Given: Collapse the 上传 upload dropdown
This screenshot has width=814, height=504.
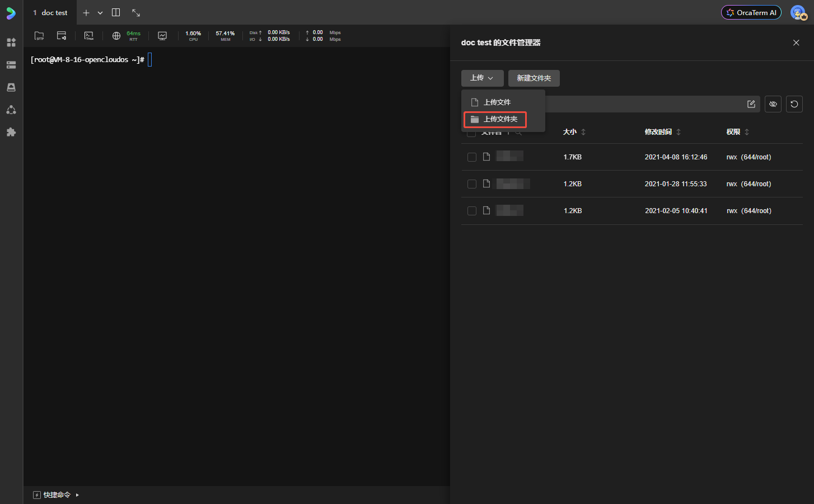Looking at the screenshot, I should coord(482,78).
